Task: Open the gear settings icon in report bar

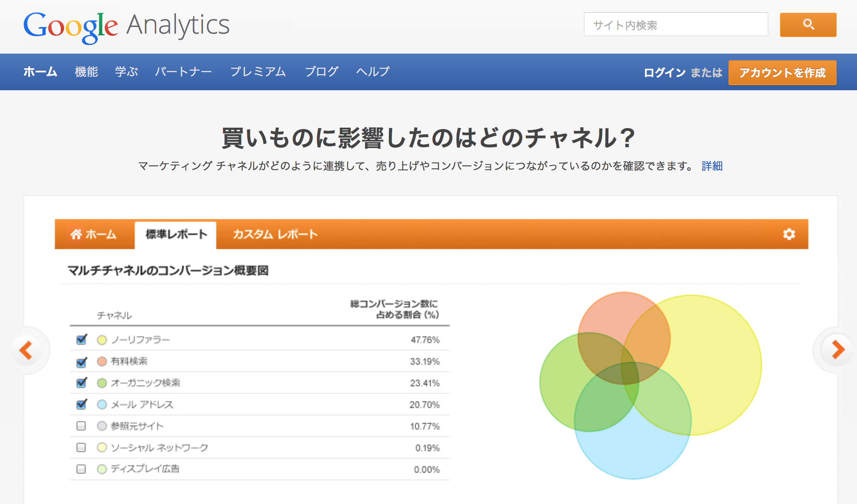Action: pos(789,234)
